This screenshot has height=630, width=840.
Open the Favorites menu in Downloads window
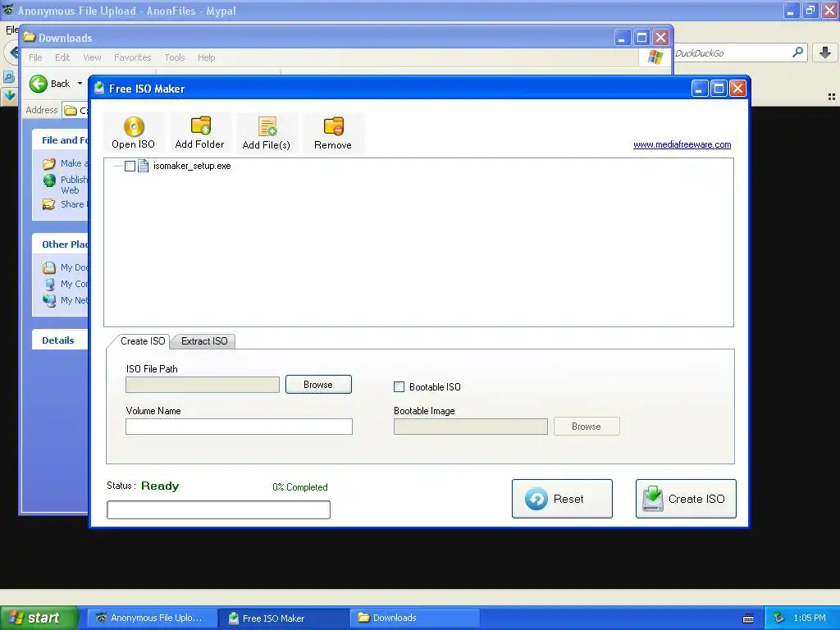pyautogui.click(x=132, y=57)
